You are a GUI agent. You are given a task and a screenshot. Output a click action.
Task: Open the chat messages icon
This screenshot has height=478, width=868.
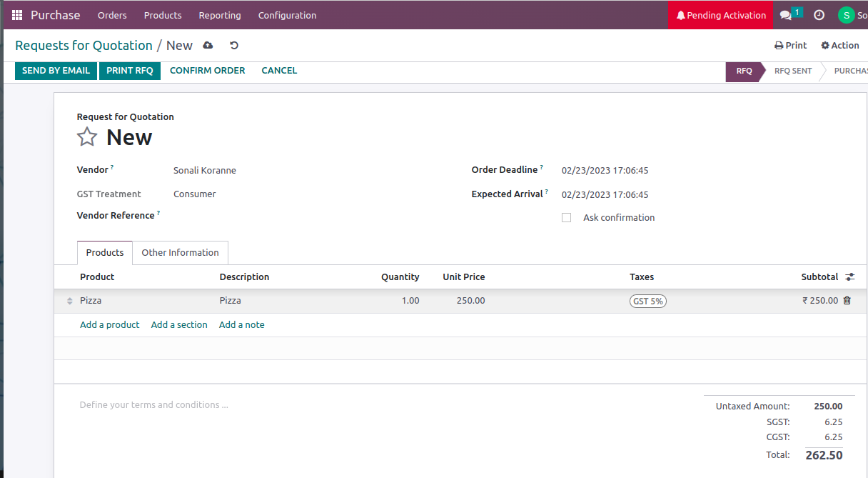(786, 15)
